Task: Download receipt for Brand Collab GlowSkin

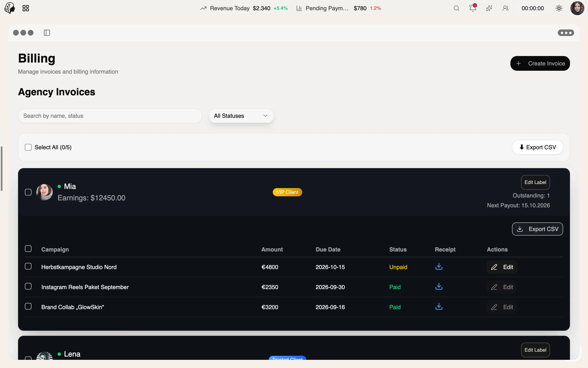Action: coord(439,306)
